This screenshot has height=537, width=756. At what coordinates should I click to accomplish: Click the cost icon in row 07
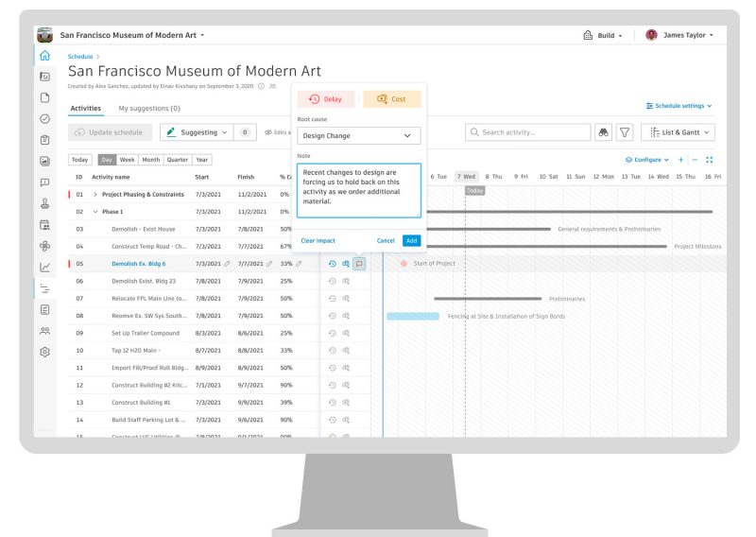pyautogui.click(x=346, y=299)
